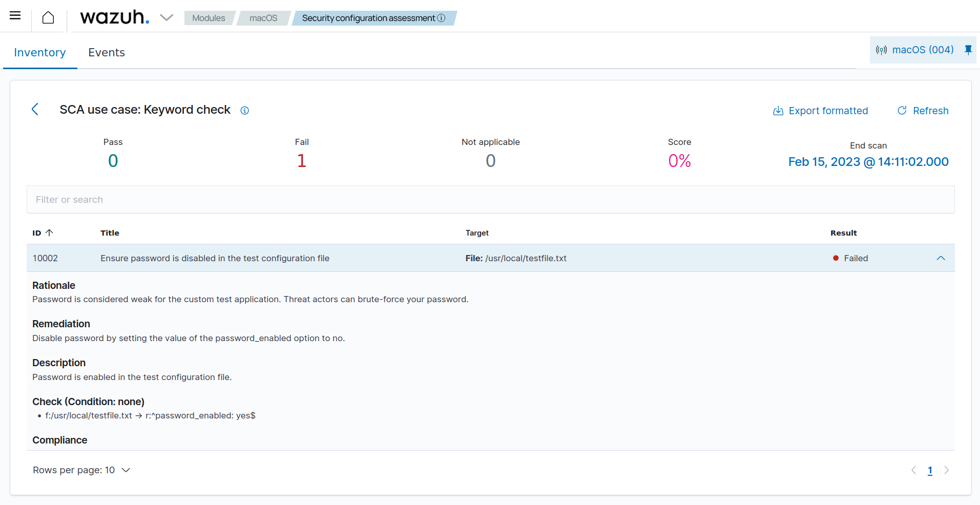980x505 pixels.
Task: Open the Rows per page dropdown
Action: 81,470
